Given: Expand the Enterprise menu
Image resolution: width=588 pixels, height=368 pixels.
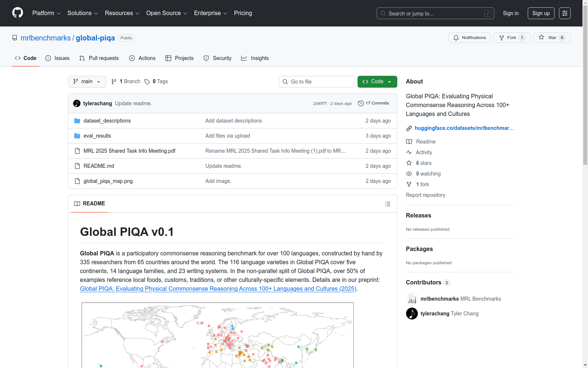Looking at the screenshot, I should [x=211, y=13].
